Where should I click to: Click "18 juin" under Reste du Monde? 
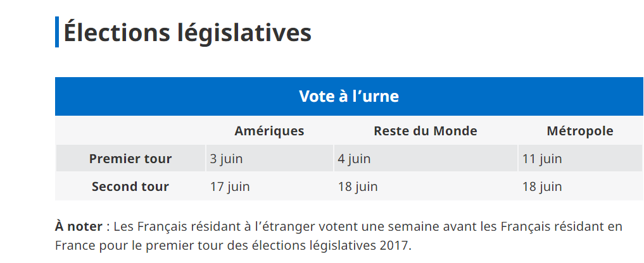pos(358,187)
